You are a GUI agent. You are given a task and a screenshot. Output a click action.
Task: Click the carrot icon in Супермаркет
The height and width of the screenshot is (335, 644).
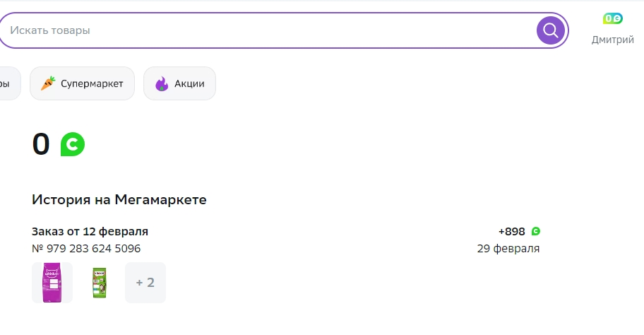pyautogui.click(x=48, y=83)
